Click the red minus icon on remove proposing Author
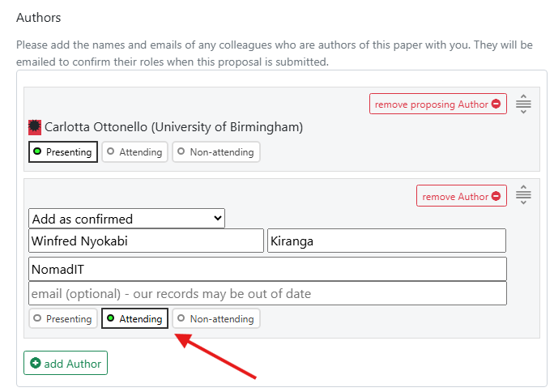554x392 pixels. click(496, 104)
